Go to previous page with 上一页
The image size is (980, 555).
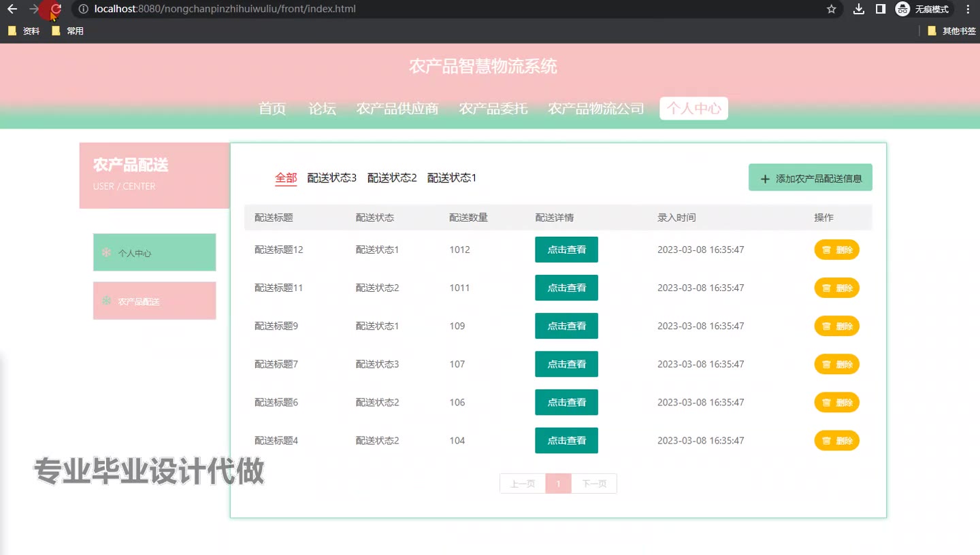(523, 484)
